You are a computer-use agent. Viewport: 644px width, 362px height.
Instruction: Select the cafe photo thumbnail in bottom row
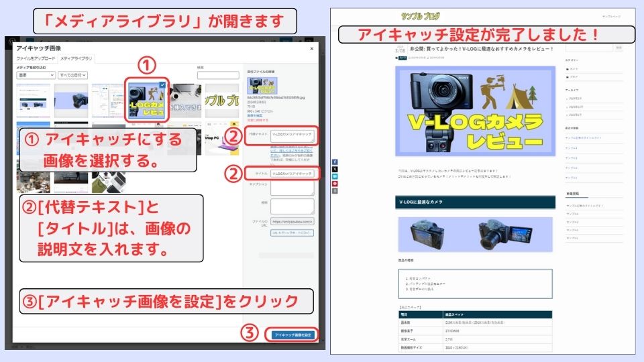click(34, 182)
